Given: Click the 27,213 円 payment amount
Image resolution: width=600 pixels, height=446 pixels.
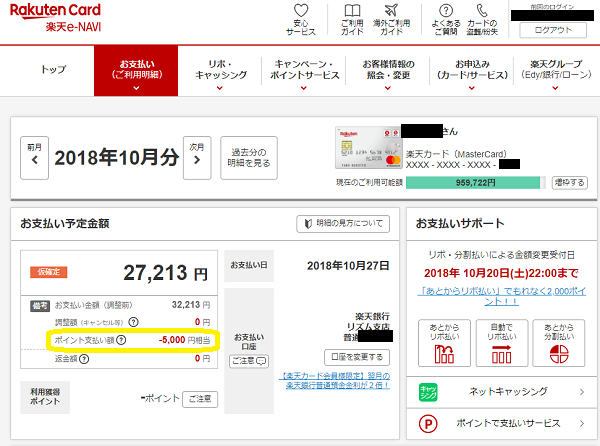Looking at the screenshot, I should [x=165, y=273].
